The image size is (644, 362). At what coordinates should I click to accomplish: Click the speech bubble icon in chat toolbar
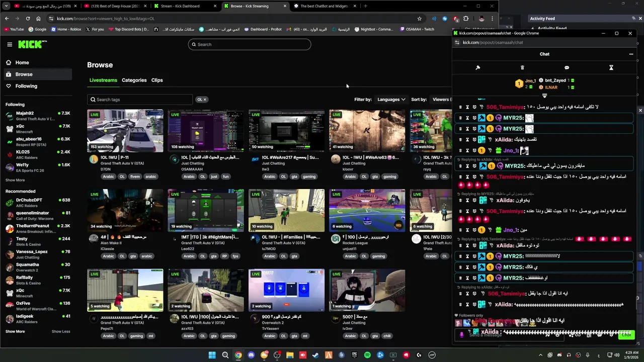click(567, 67)
